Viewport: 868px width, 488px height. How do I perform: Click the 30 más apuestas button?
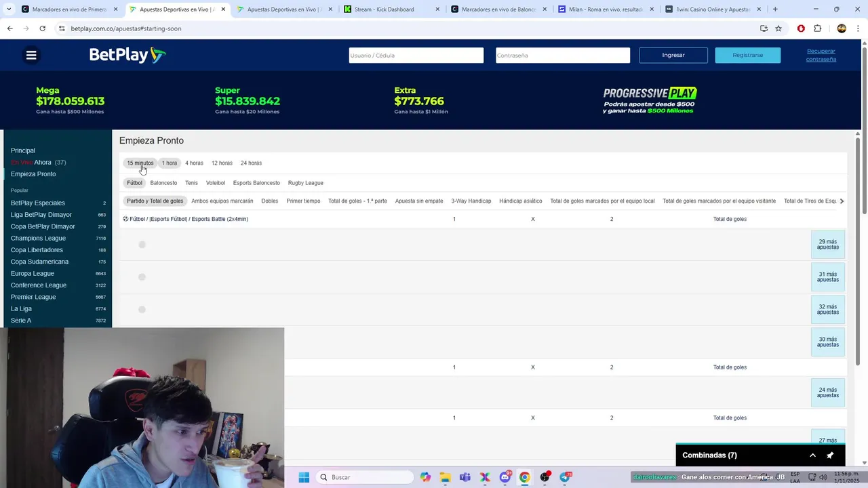point(828,342)
